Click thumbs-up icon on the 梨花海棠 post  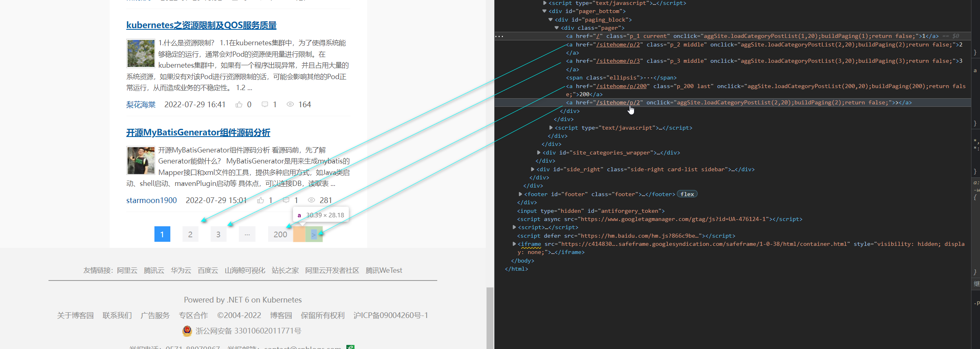pyautogui.click(x=239, y=105)
